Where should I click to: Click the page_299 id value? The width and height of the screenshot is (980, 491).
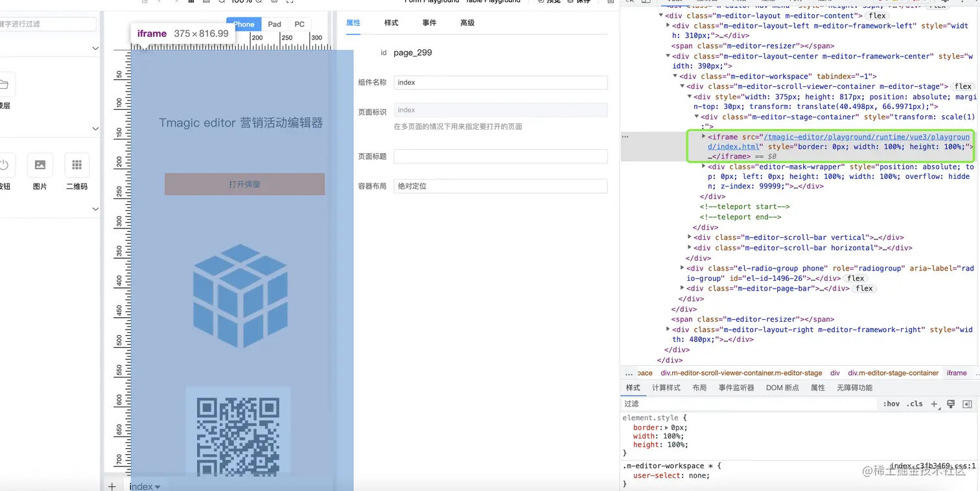[x=413, y=53]
